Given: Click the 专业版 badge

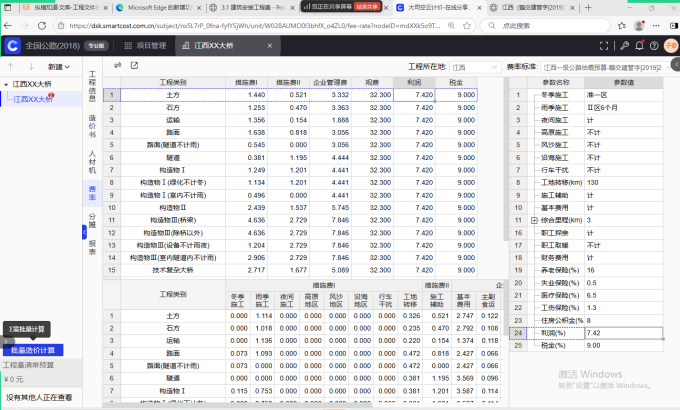Looking at the screenshot, I should click(x=96, y=45).
